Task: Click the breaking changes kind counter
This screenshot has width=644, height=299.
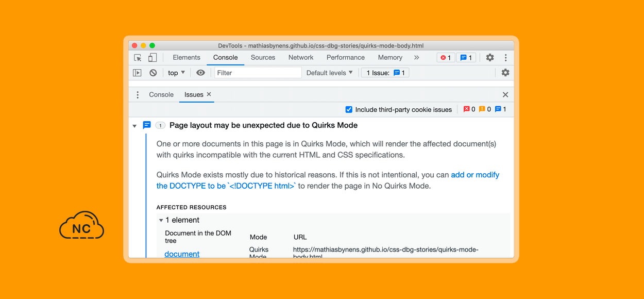Action: point(485,109)
